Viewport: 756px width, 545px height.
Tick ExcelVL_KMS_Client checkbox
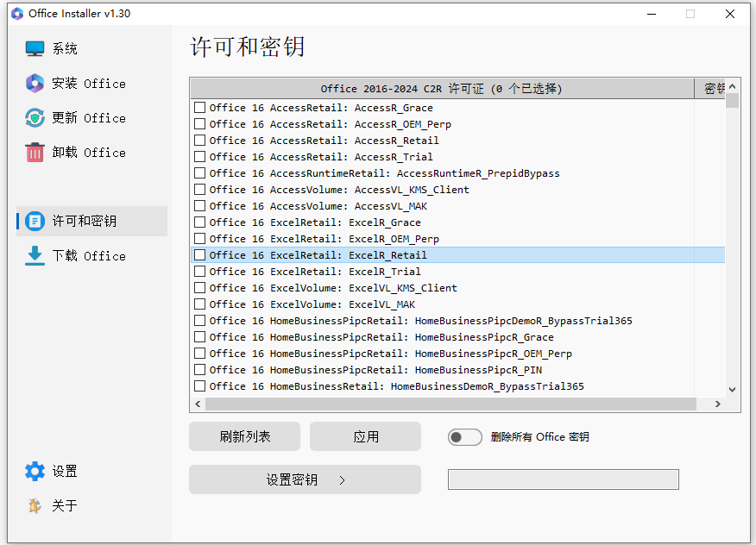(x=199, y=288)
